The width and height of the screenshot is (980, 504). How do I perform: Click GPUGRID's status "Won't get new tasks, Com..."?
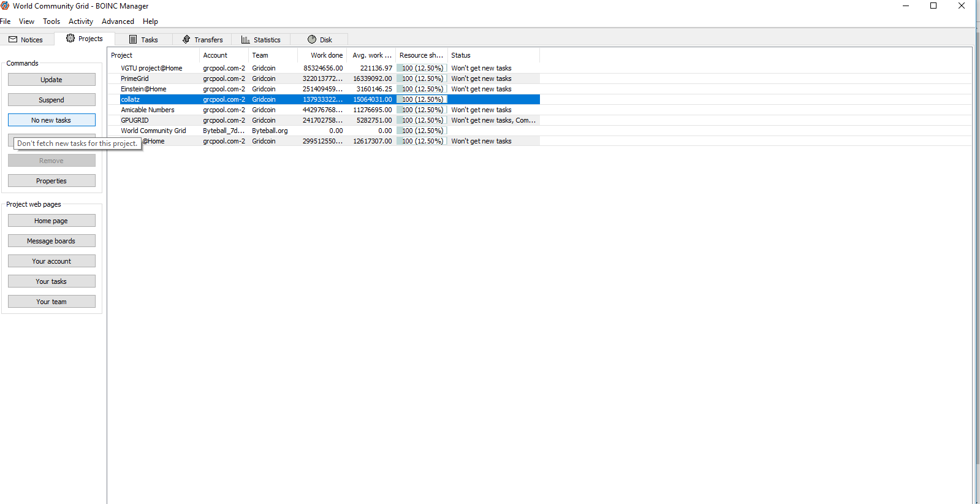coord(493,120)
